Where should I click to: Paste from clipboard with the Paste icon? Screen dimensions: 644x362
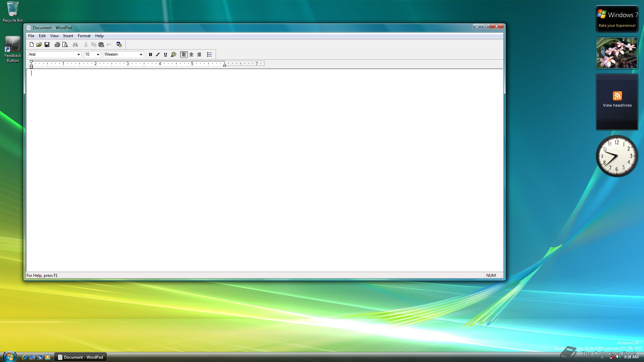(x=101, y=44)
